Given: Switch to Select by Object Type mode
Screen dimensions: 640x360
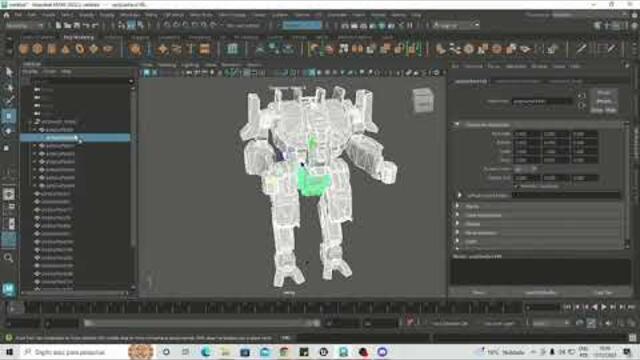Looking at the screenshot, I should (131, 25).
